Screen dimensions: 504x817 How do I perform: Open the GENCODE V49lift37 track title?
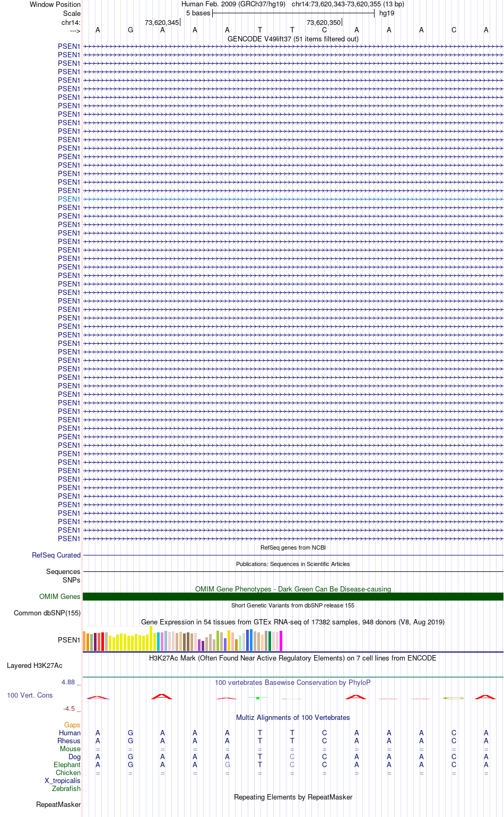293,39
